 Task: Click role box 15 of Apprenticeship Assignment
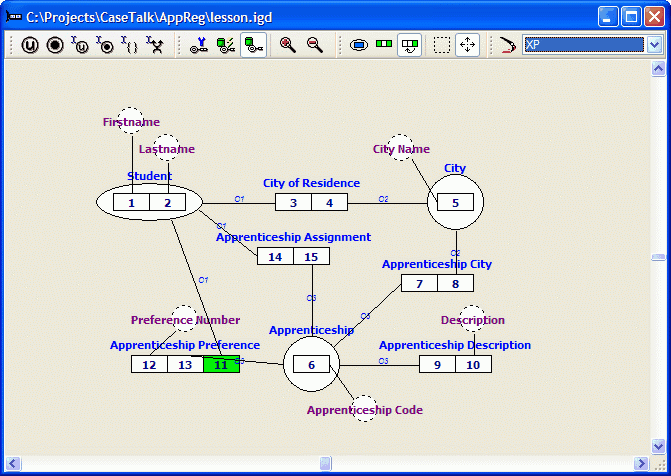coord(311,256)
